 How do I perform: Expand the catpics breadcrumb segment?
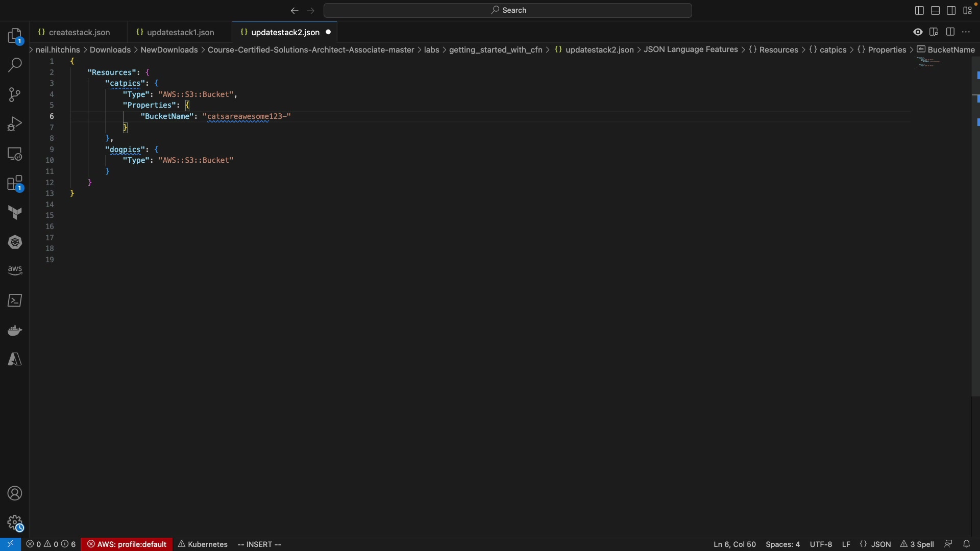click(x=833, y=49)
